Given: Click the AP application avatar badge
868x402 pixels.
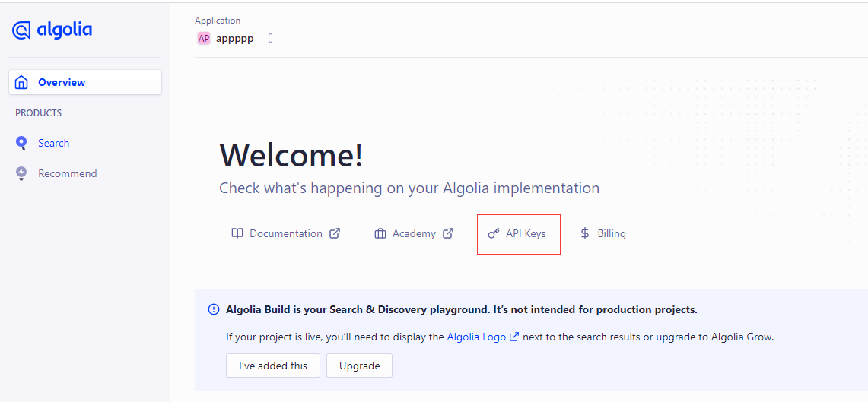Looking at the screenshot, I should pos(204,39).
